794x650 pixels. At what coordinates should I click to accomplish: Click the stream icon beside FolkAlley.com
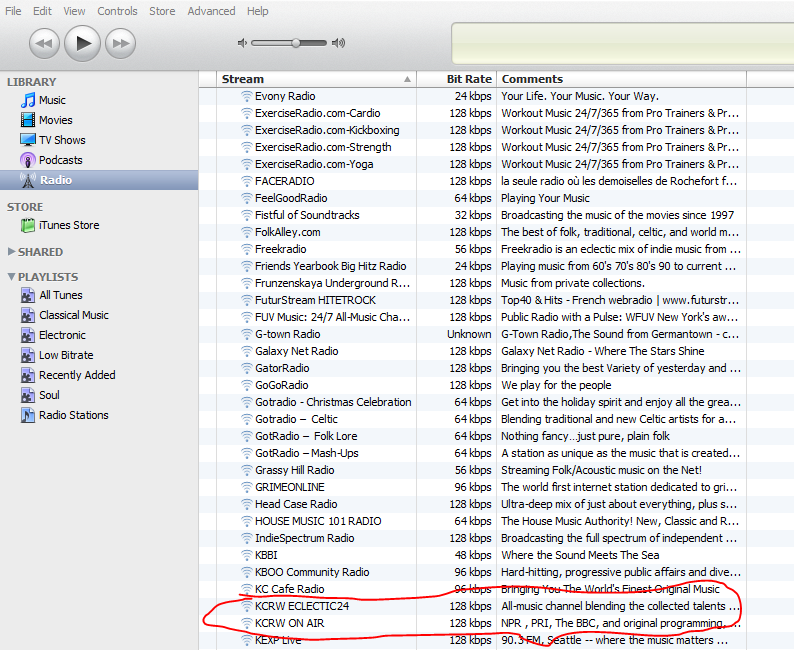pos(246,232)
